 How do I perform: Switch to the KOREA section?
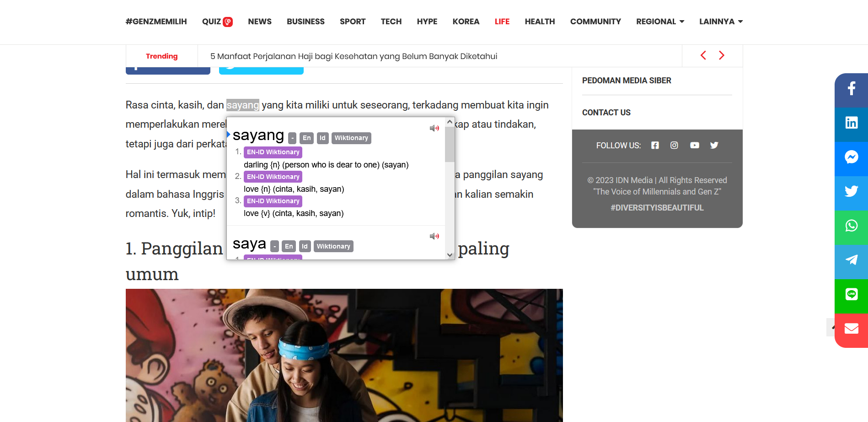point(466,22)
